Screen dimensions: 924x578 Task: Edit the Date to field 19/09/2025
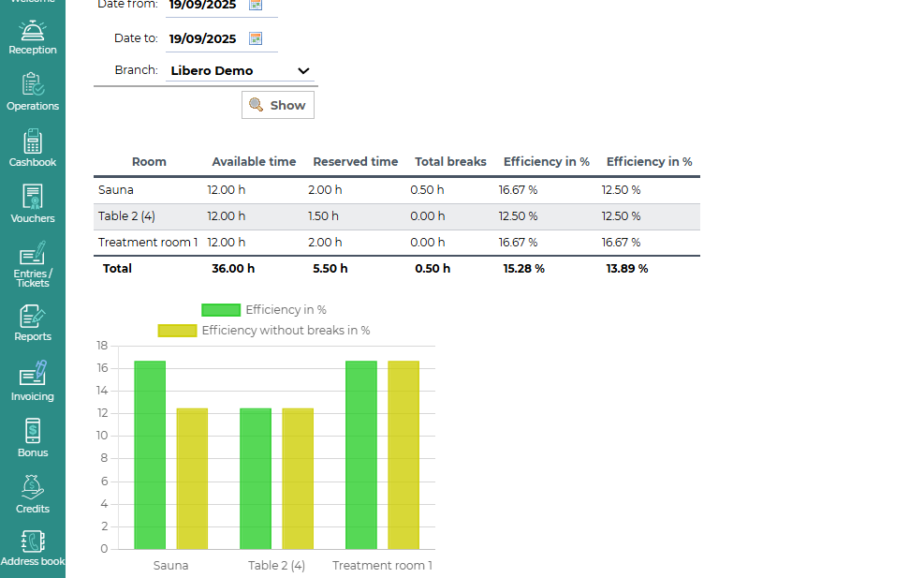coord(203,39)
